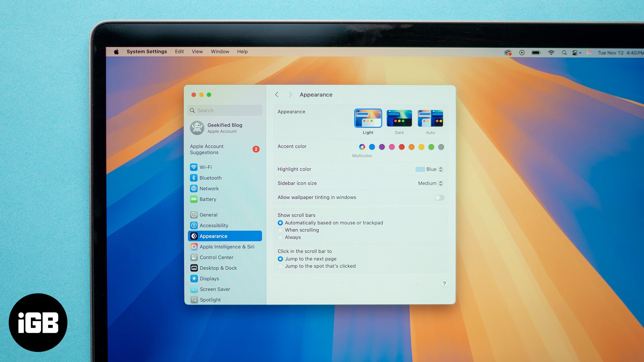Select the Wi-Fi settings icon
Screen dimensions: 644x362
(194, 167)
